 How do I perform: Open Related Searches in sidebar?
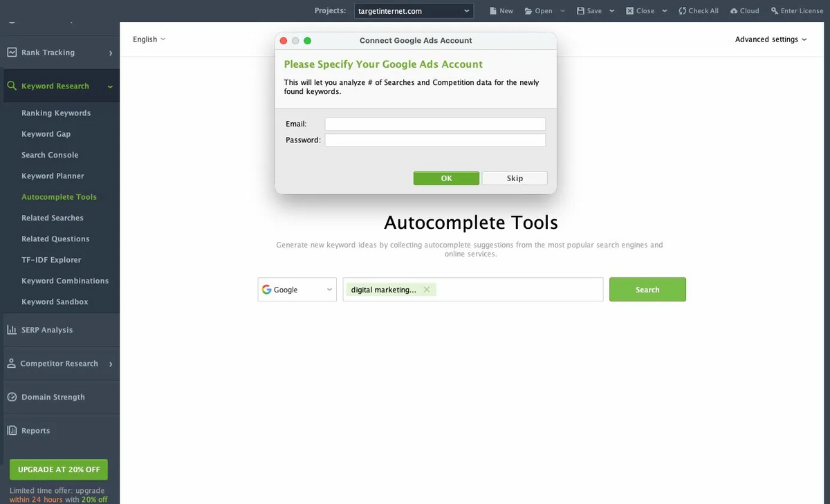[53, 218]
